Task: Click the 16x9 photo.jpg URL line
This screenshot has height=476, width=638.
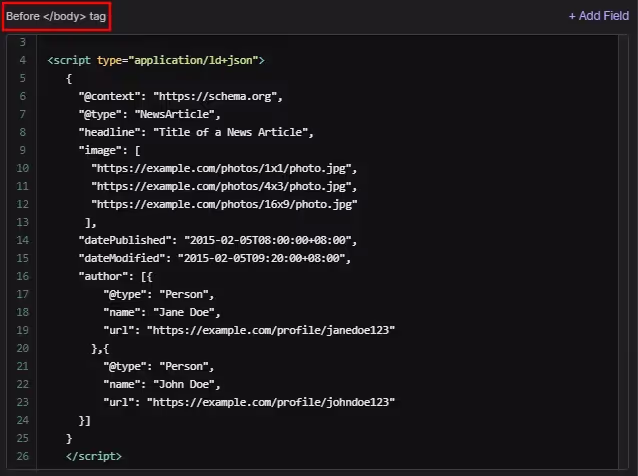Action: point(224,204)
